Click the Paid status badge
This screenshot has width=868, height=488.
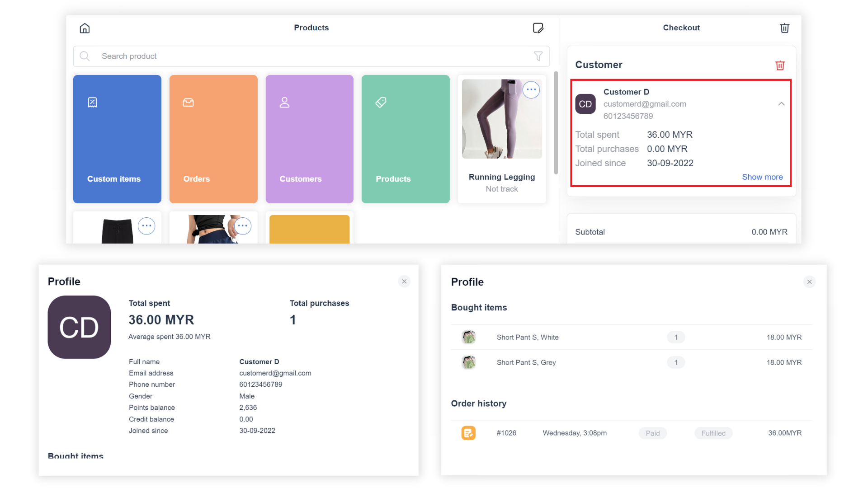pyautogui.click(x=652, y=433)
